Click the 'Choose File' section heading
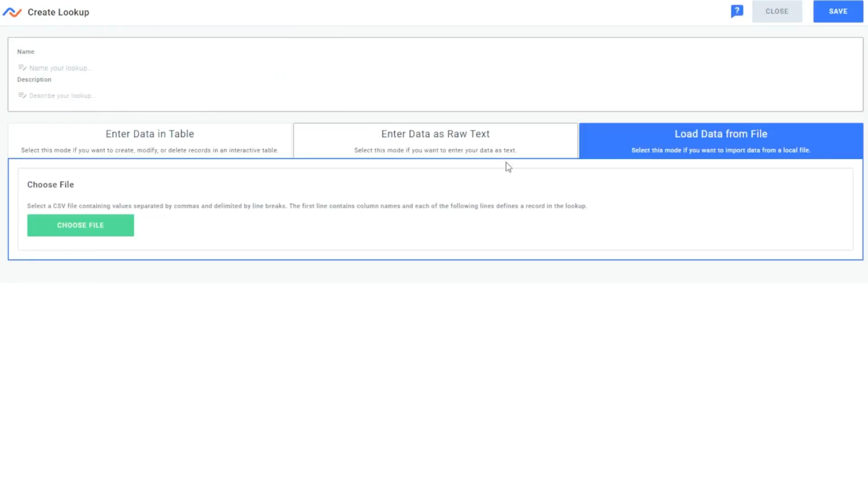 click(50, 185)
